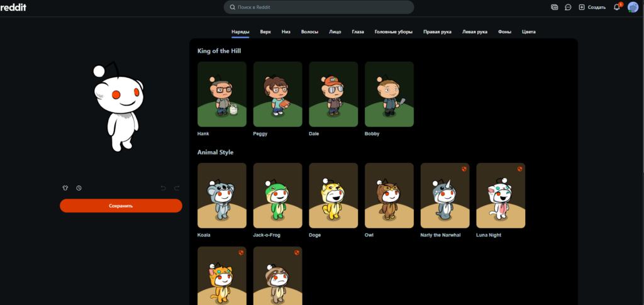Screen dimensions: 644x305
Task: Open the Фоны tab
Action: click(505, 31)
